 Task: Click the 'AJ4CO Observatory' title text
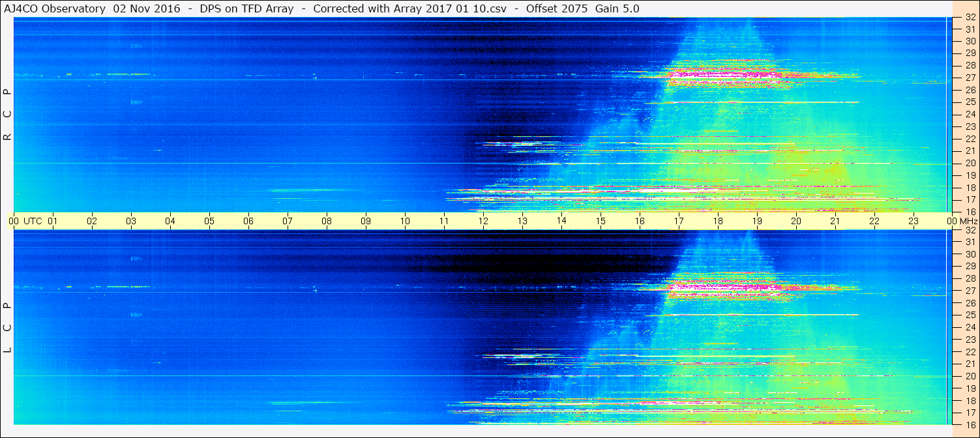click(55, 8)
